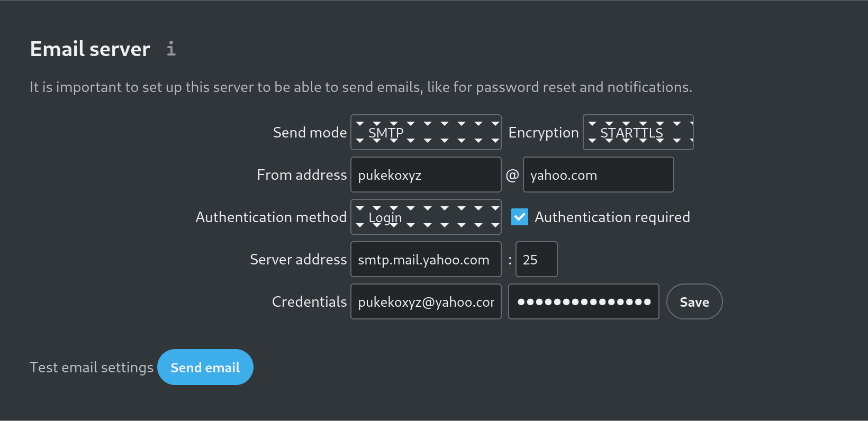Click the yahoo.com domain field
Screen dimensions: 868x421
pyautogui.click(x=598, y=175)
